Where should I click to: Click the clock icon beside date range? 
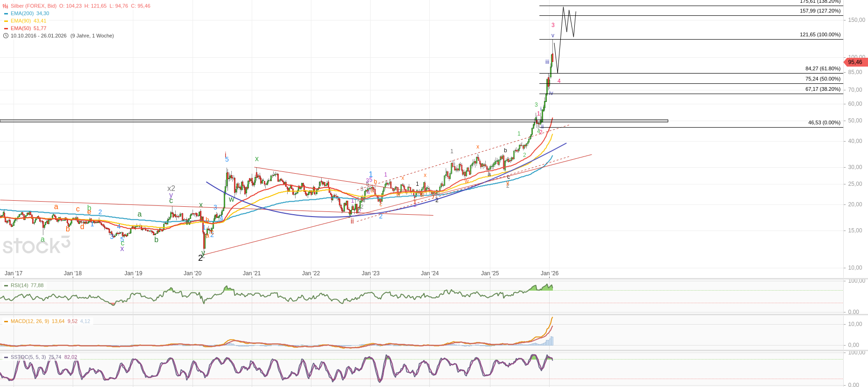tap(6, 36)
